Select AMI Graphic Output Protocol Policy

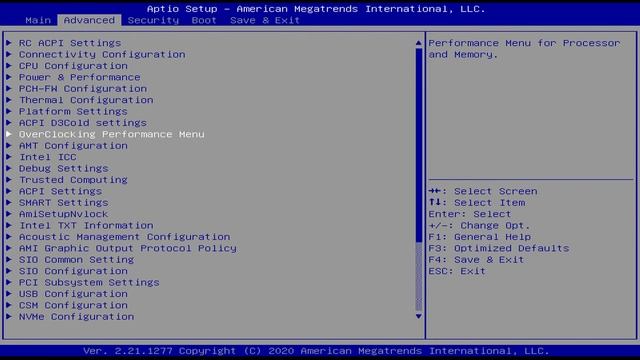(128, 248)
